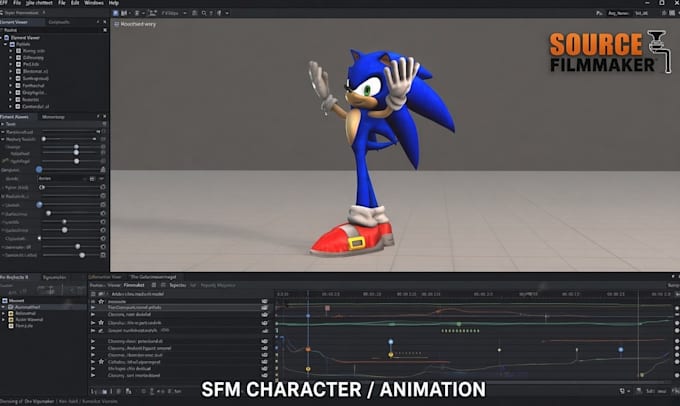The image size is (680, 406).
Task: Click the blue slider knob in Lbetish row
Action: (x=39, y=204)
